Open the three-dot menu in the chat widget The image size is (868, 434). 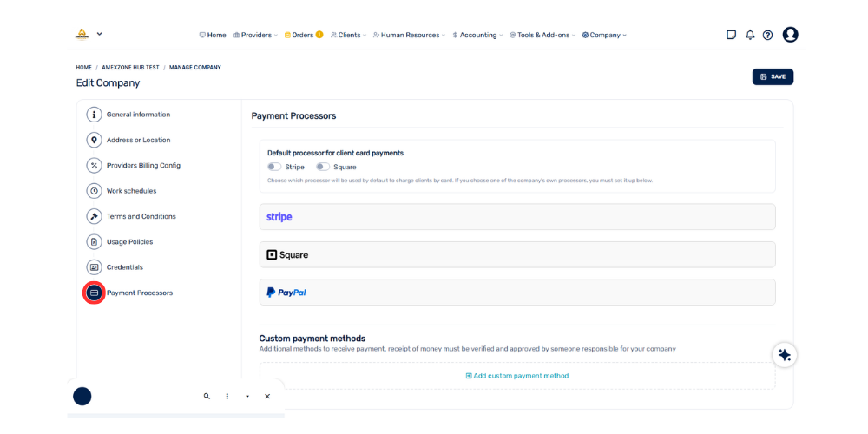(x=227, y=397)
